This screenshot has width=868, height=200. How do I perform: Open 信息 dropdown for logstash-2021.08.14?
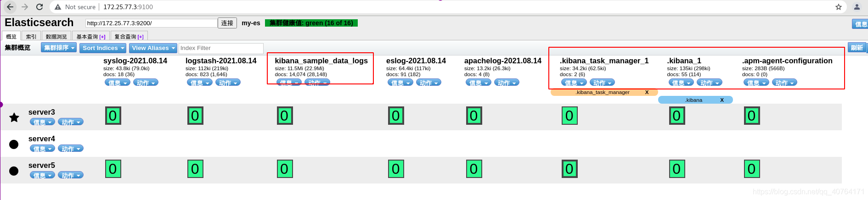pos(200,83)
